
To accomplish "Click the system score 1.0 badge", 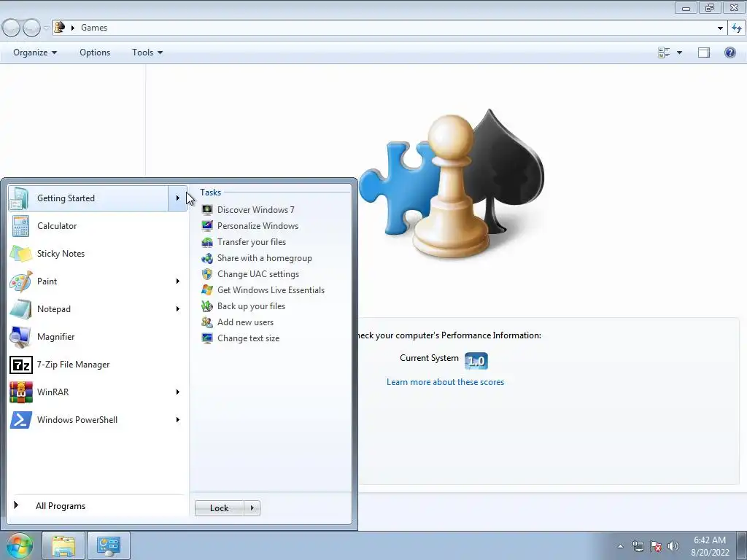I will click(476, 361).
